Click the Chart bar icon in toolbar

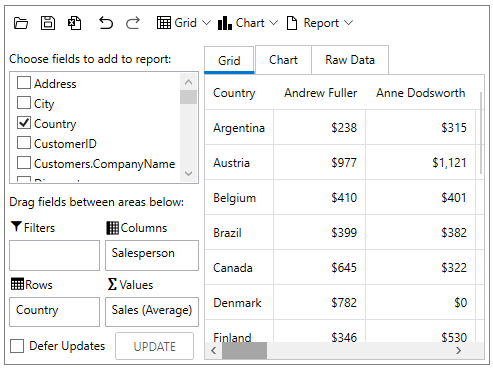click(225, 23)
